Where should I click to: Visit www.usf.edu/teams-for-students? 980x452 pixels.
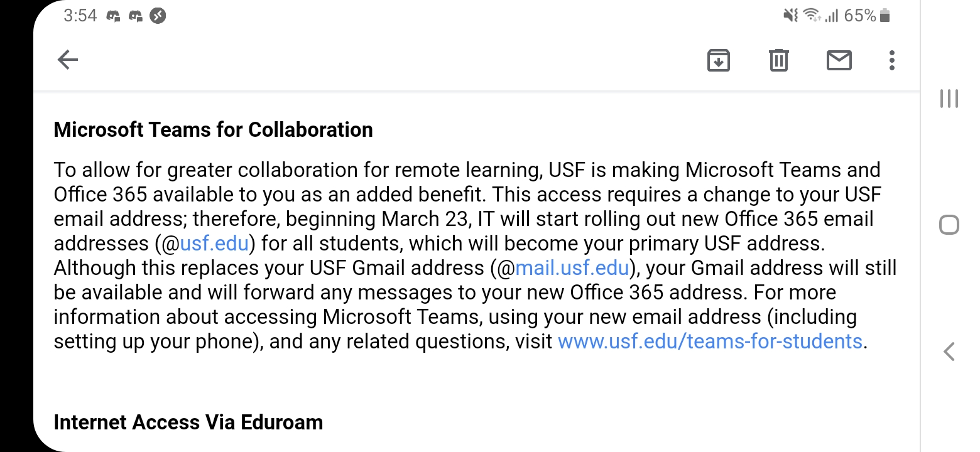tap(710, 341)
